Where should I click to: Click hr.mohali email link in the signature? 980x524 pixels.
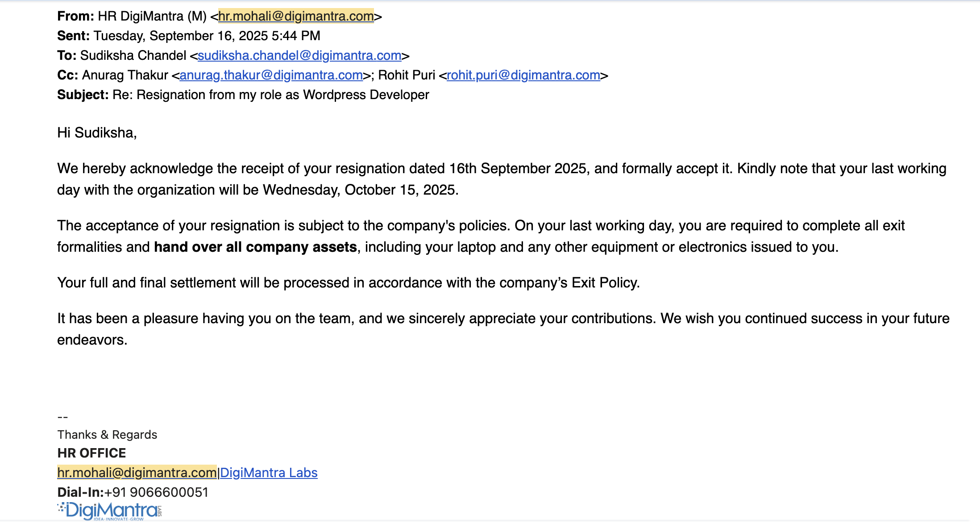coord(137,473)
